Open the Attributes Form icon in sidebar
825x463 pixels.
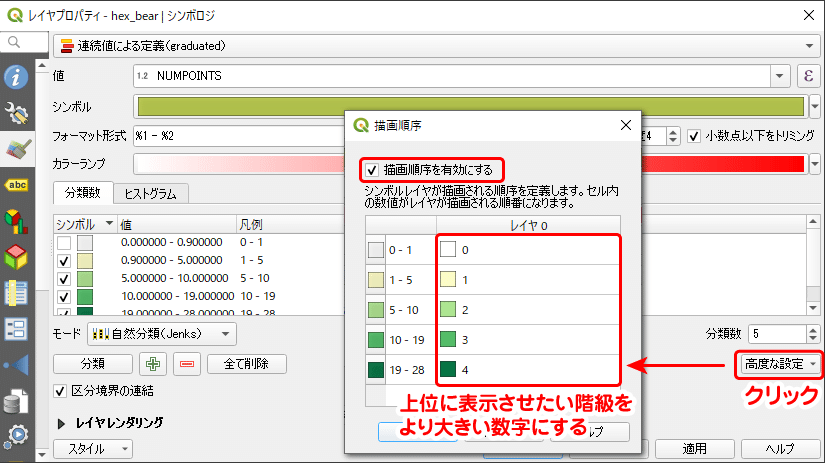(16, 329)
